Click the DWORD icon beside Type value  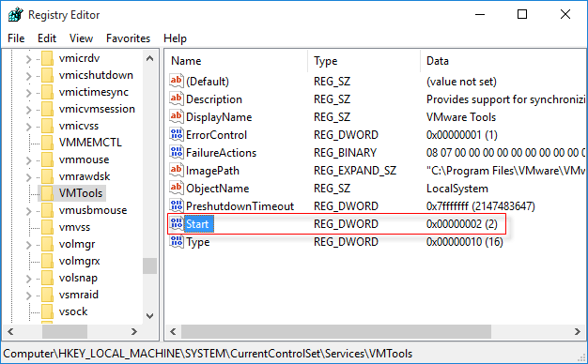(x=176, y=241)
